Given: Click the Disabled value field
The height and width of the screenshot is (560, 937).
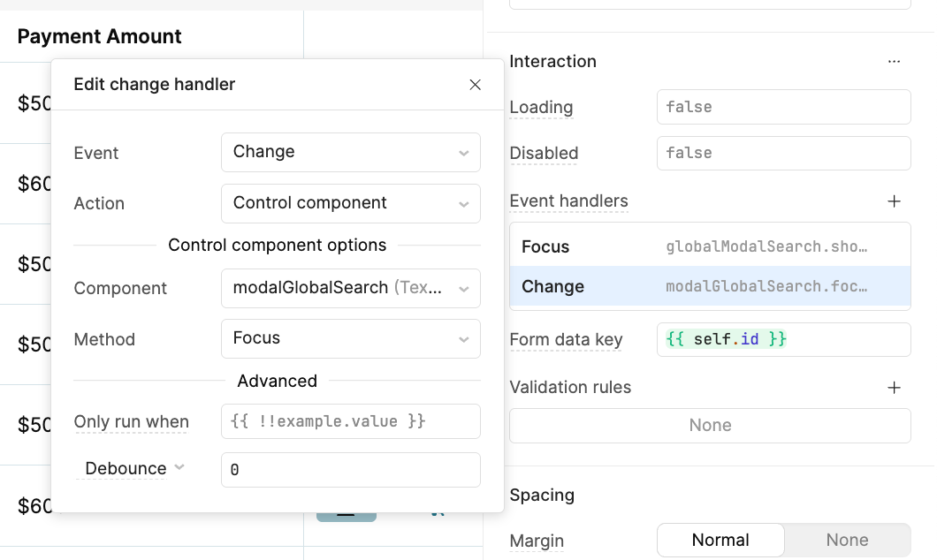Looking at the screenshot, I should coord(782,153).
